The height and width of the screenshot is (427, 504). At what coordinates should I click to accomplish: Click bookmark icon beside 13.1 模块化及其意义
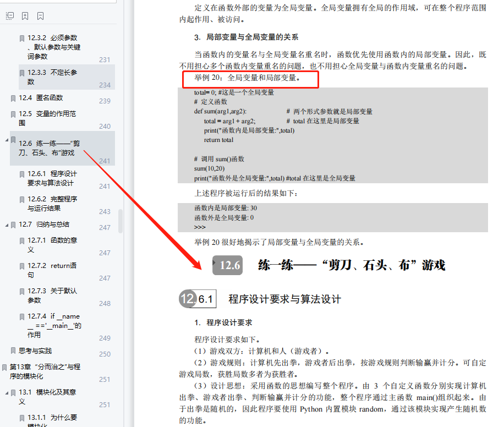click(x=13, y=393)
